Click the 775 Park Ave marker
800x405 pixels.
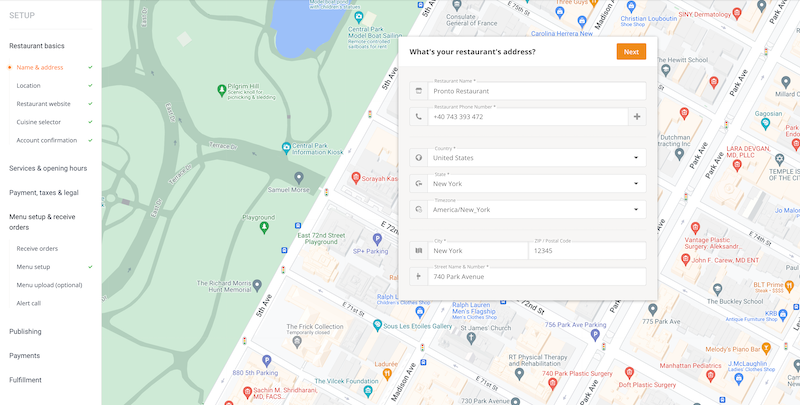(x=653, y=309)
